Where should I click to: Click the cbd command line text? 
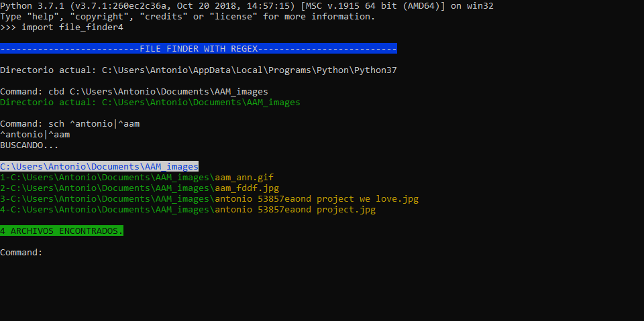134,92
